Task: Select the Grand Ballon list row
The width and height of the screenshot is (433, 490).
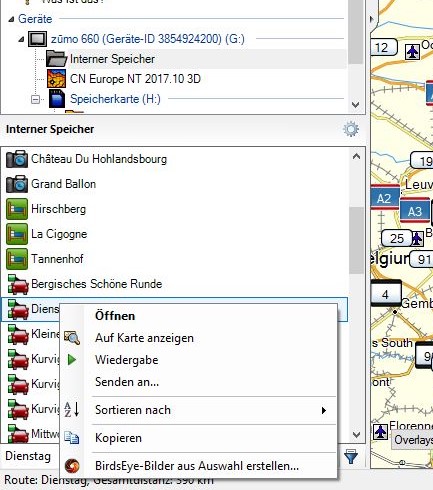Action: click(x=174, y=184)
